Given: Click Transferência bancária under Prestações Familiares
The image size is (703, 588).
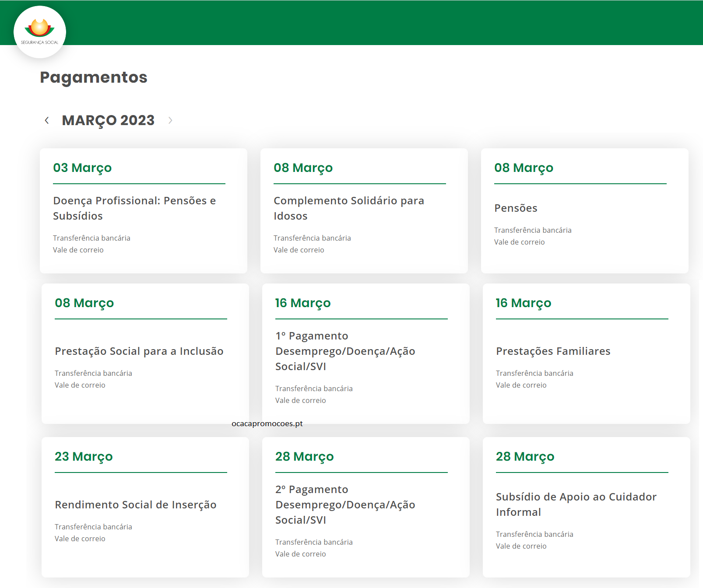Looking at the screenshot, I should (534, 373).
